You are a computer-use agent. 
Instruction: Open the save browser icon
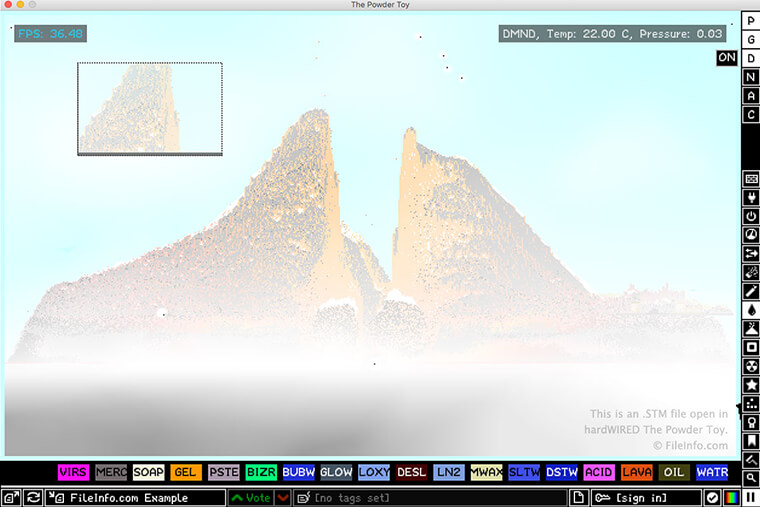click(x=11, y=497)
